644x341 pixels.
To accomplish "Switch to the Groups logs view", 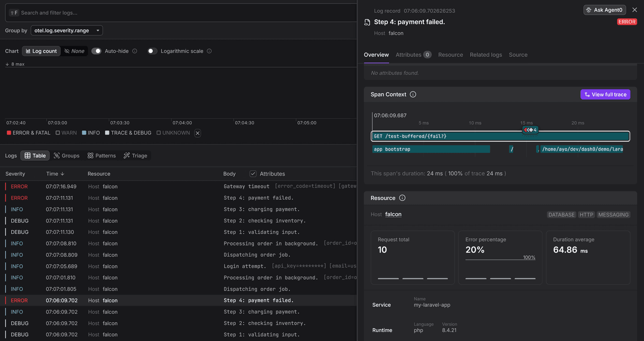I will coord(67,155).
